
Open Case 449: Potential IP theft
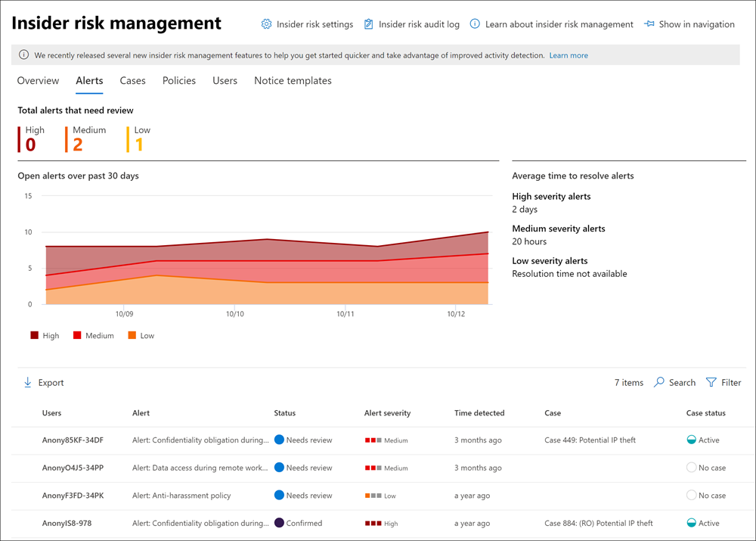tap(590, 440)
